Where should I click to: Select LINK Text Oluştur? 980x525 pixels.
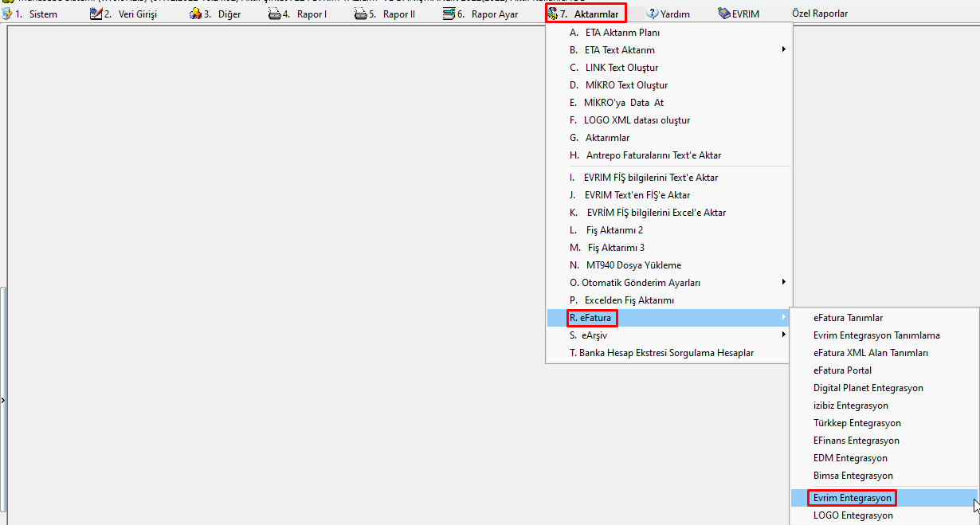pyautogui.click(x=668, y=68)
